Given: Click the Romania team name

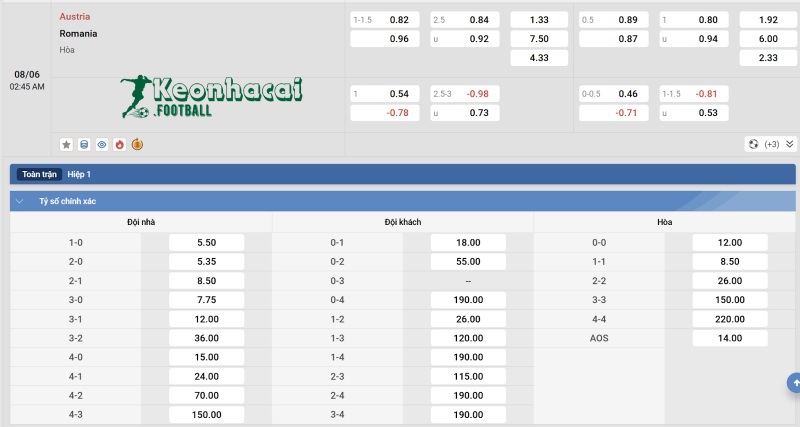Looking at the screenshot, I should click(78, 33).
